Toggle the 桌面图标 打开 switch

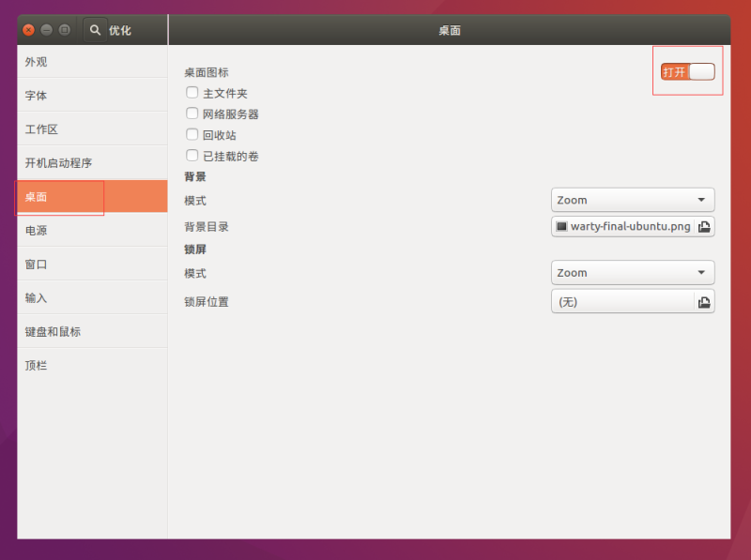point(688,72)
